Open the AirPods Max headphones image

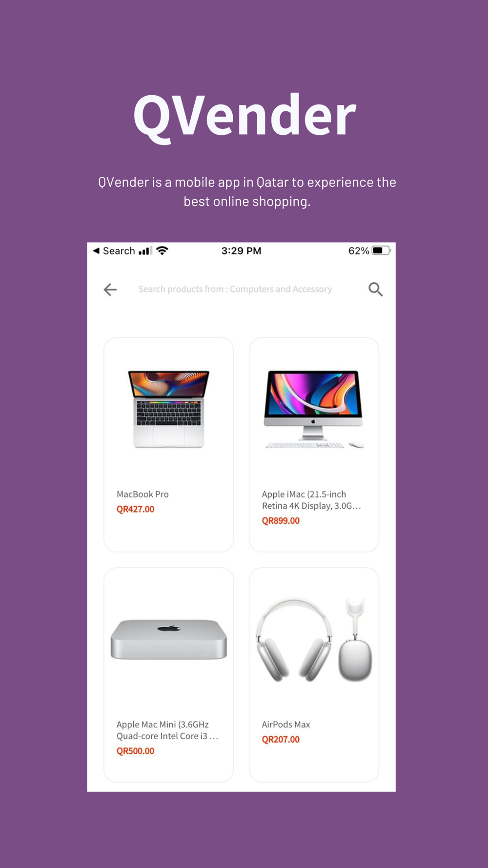[314, 640]
